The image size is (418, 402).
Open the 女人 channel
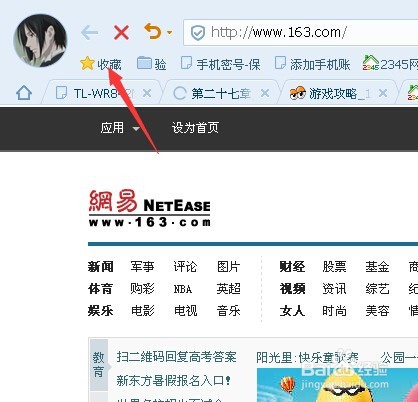(x=292, y=311)
